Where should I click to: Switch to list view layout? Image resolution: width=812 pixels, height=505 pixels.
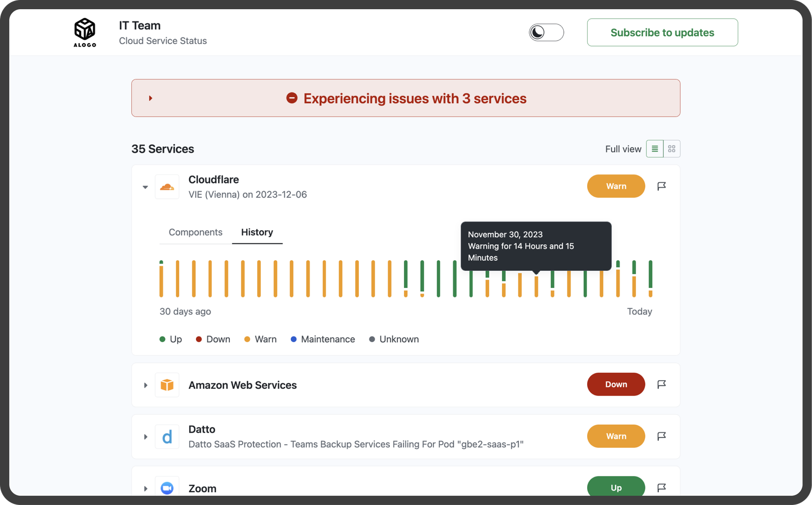(655, 149)
